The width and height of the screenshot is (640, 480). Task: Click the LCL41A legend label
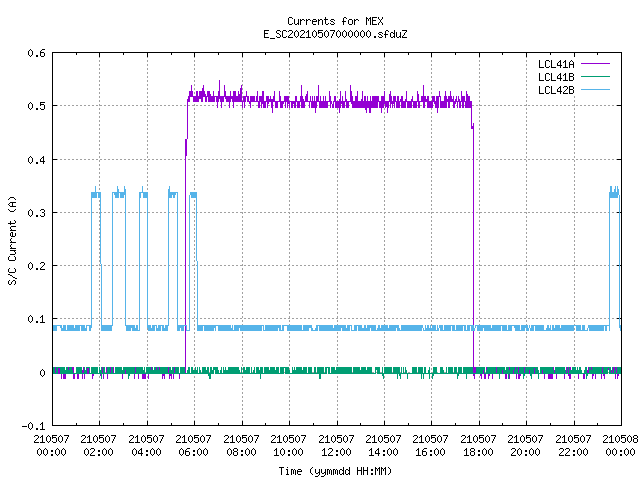point(556,64)
